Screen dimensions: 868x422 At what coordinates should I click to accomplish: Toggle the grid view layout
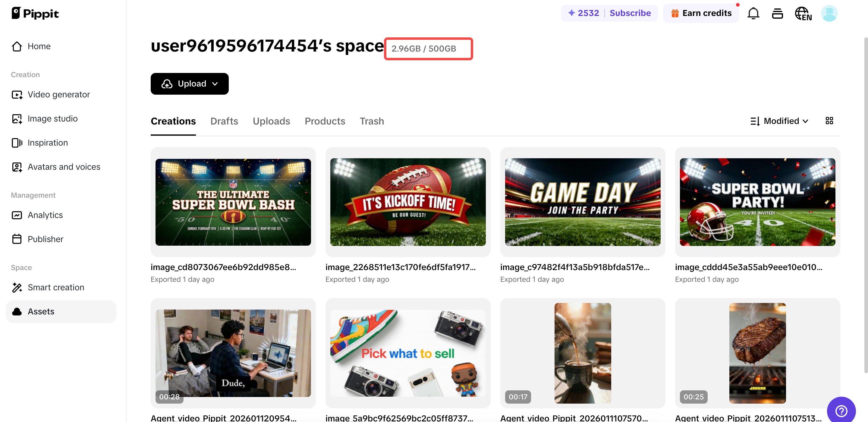click(x=829, y=121)
